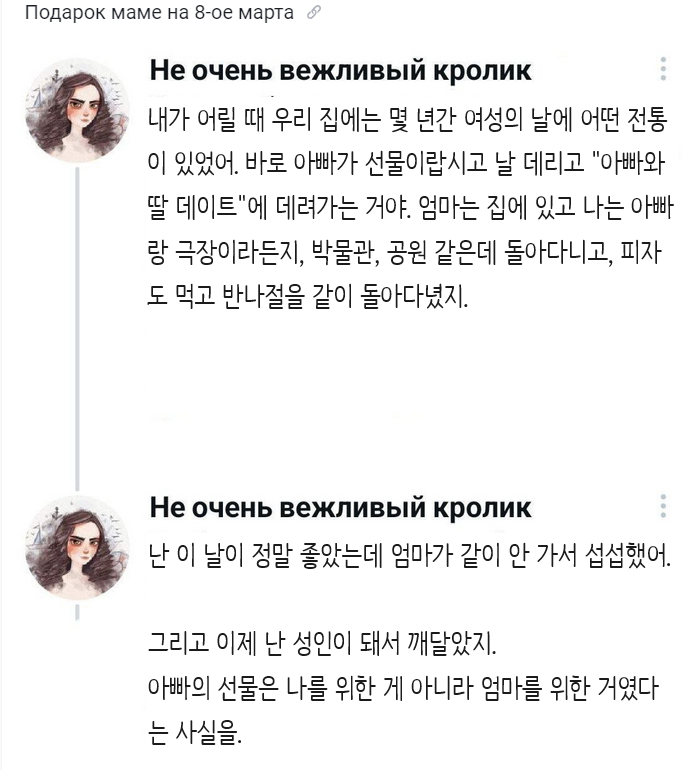Click the copy link icon beside the post title
This screenshot has width=692, height=770.
(314, 13)
